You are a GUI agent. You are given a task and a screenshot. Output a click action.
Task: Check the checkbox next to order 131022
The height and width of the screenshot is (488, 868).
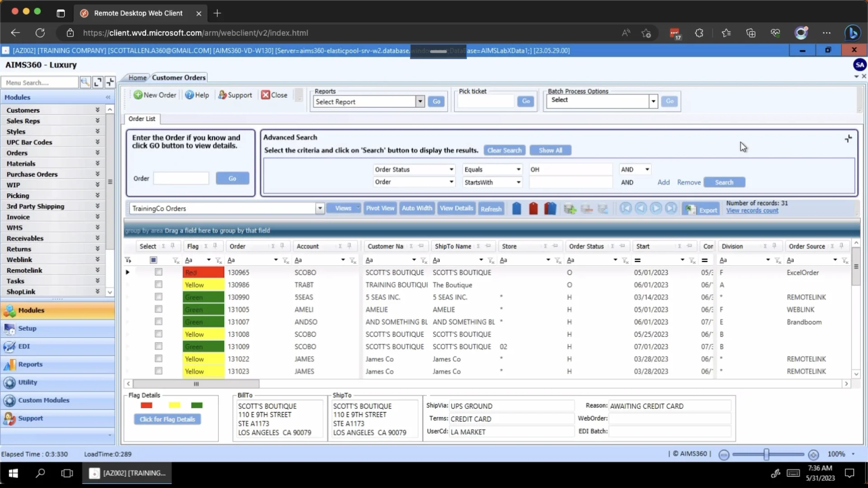point(158,358)
